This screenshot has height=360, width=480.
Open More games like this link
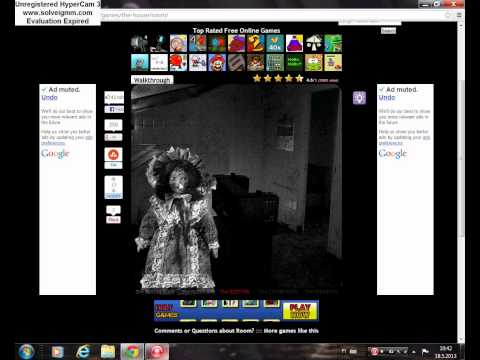click(x=291, y=331)
